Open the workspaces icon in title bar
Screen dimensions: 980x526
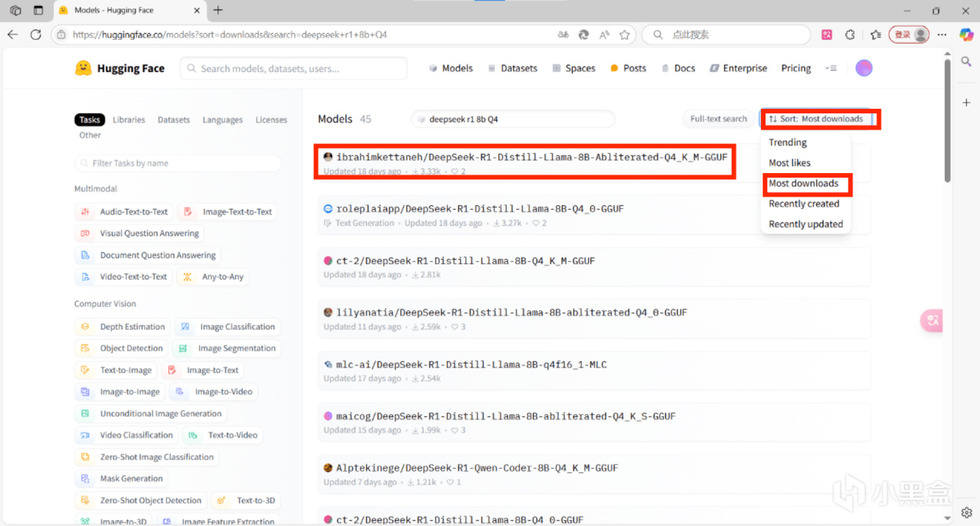pyautogui.click(x=15, y=10)
